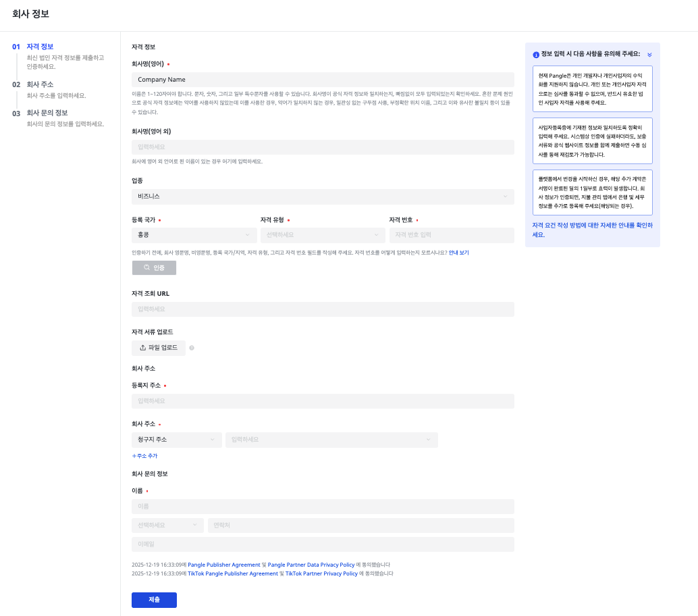This screenshot has height=616, width=698.
Task: Click 파일 업로드 upload button
Action: click(x=159, y=348)
